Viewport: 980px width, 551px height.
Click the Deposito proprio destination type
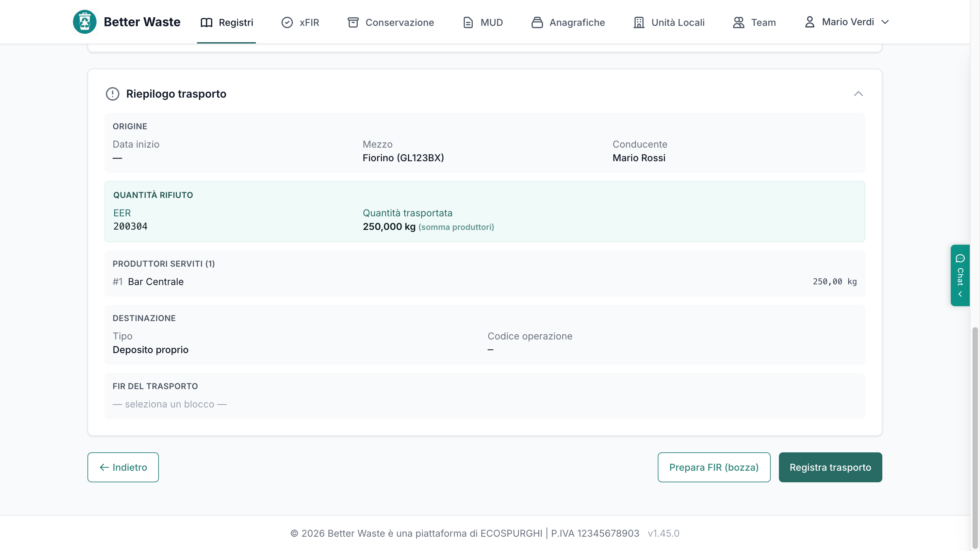click(150, 350)
